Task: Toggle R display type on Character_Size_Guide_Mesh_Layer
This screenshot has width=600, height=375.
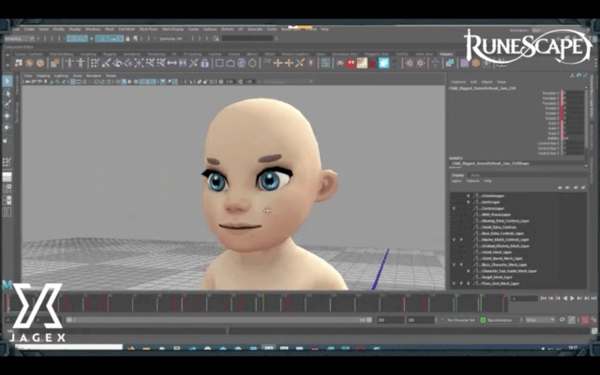Action: pos(468,271)
